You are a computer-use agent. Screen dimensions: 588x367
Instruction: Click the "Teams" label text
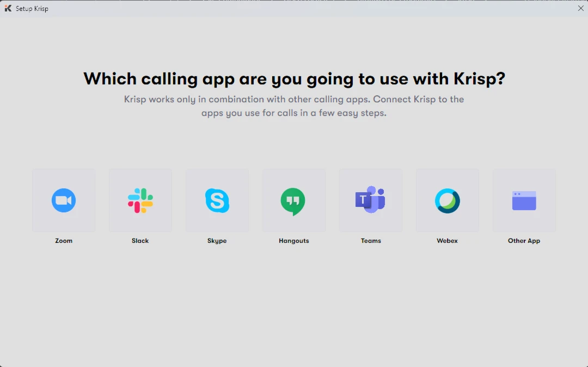(x=371, y=241)
